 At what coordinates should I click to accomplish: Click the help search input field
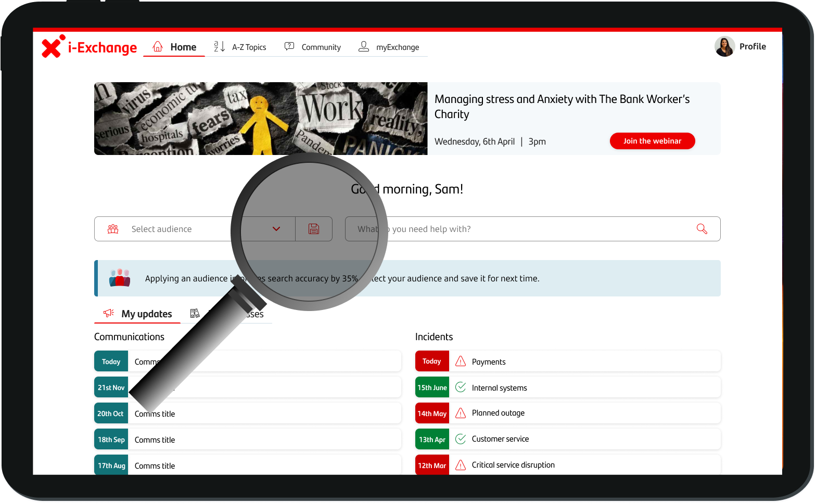point(533,229)
